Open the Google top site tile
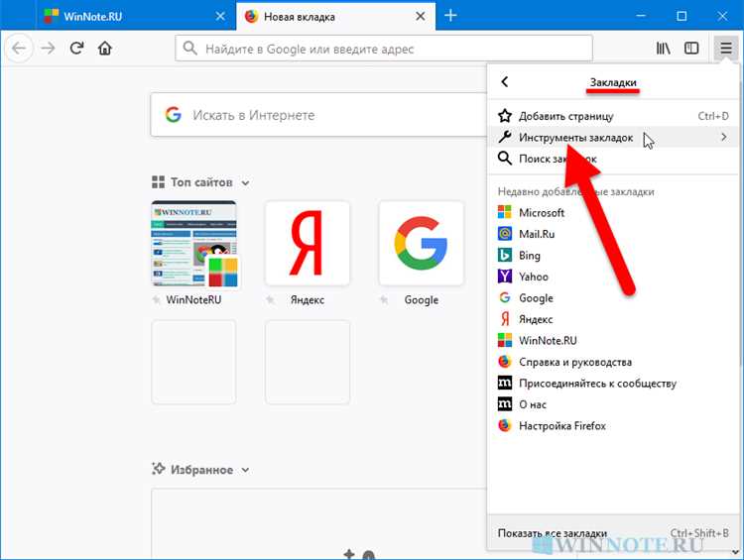Image resolution: width=744 pixels, height=560 pixels. tap(422, 244)
